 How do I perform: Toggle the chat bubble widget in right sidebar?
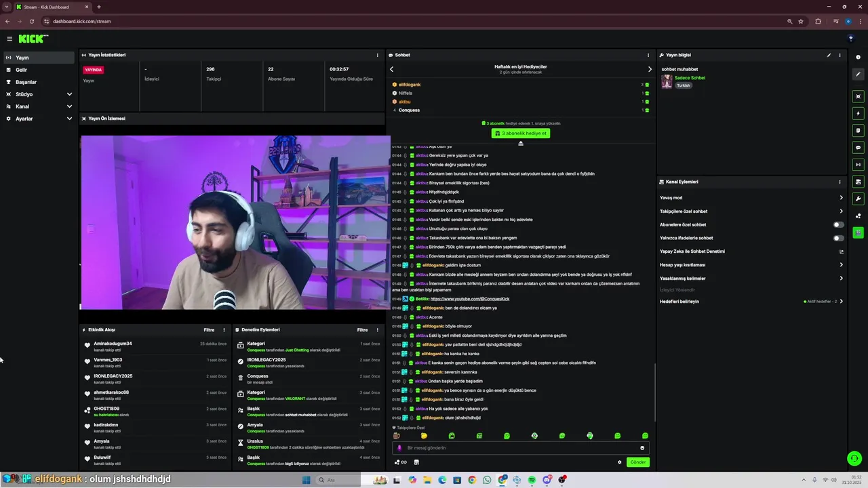859,147
